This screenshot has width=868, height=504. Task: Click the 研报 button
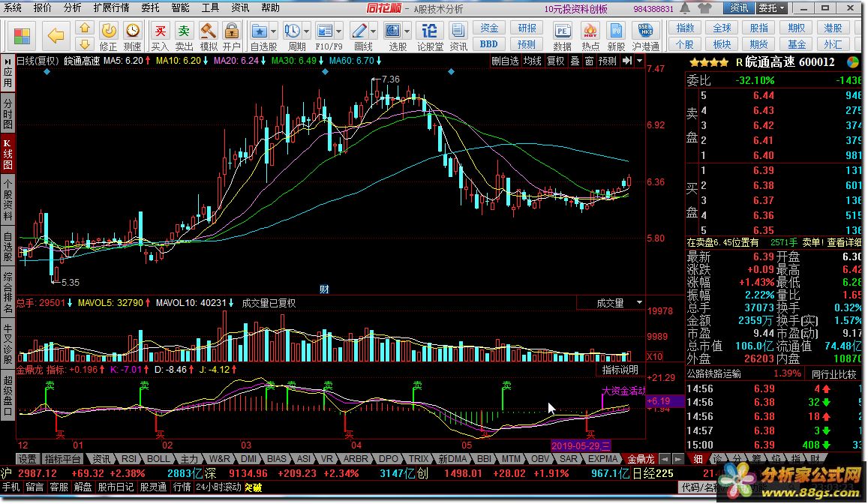coord(527,28)
